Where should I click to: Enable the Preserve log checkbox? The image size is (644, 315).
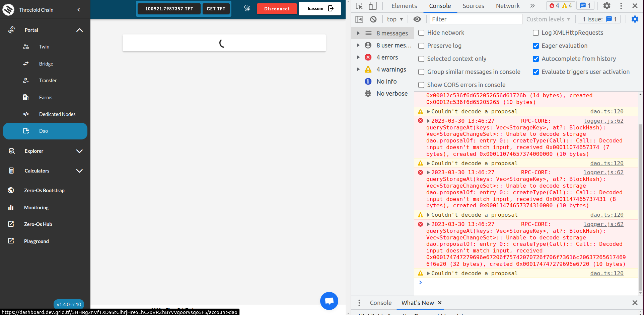tap(421, 46)
